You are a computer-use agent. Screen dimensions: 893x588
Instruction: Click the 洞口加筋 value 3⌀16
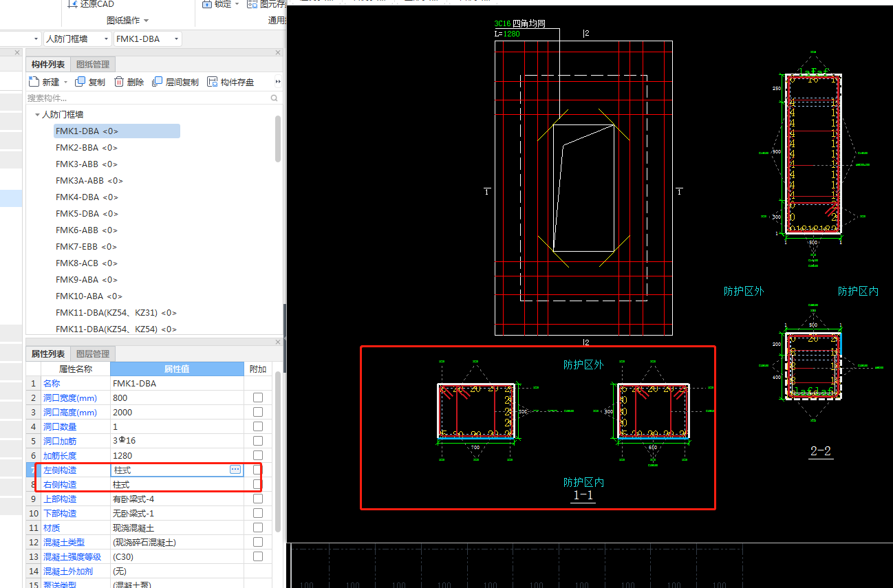pos(177,441)
